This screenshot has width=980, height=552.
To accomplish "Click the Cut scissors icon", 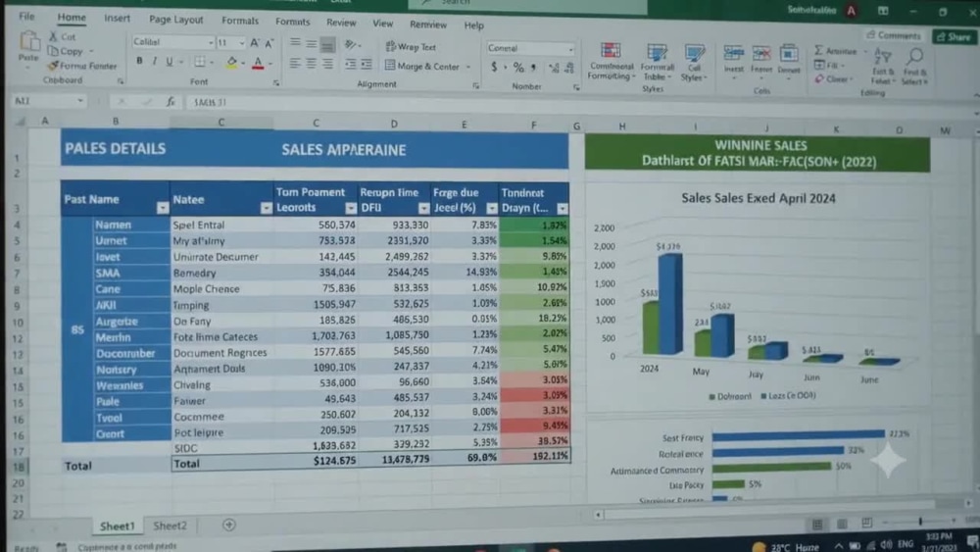I will (x=54, y=37).
